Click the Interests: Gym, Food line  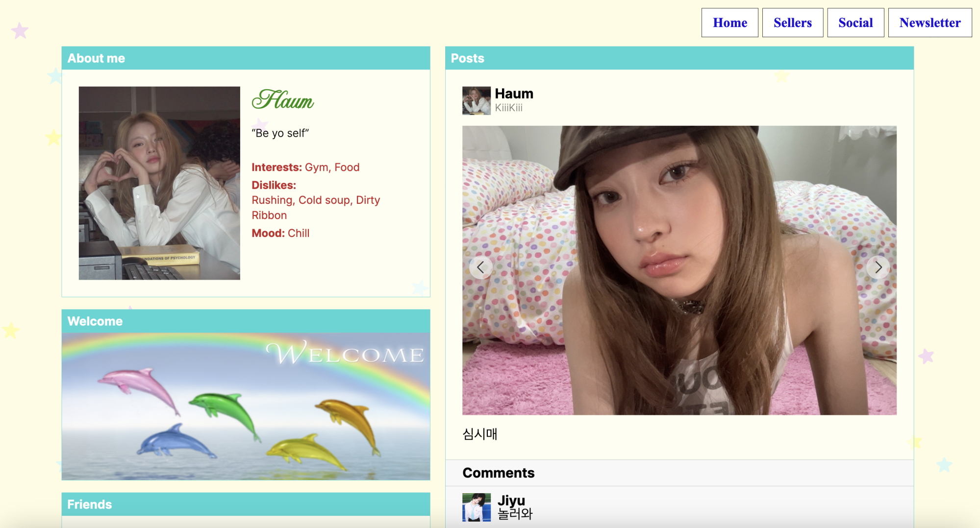tap(305, 168)
